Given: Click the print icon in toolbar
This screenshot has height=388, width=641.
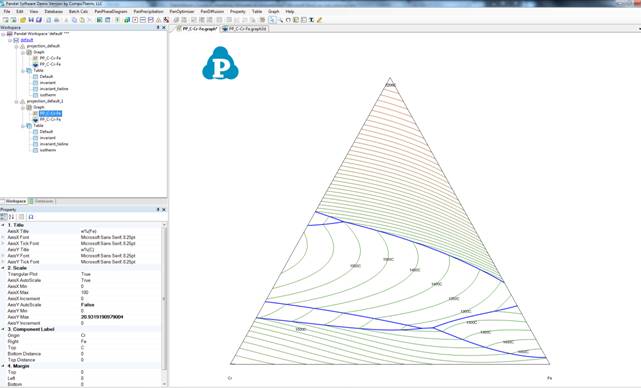Looking at the screenshot, I should pyautogui.click(x=56, y=20).
